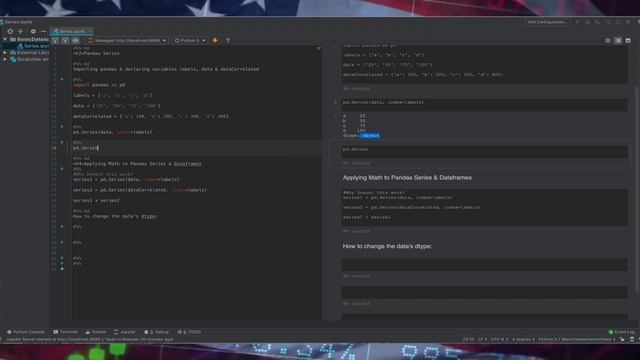640x360 pixels.
Task: Run the cell above 'import pandas as pd'
Action: [x=62, y=79]
